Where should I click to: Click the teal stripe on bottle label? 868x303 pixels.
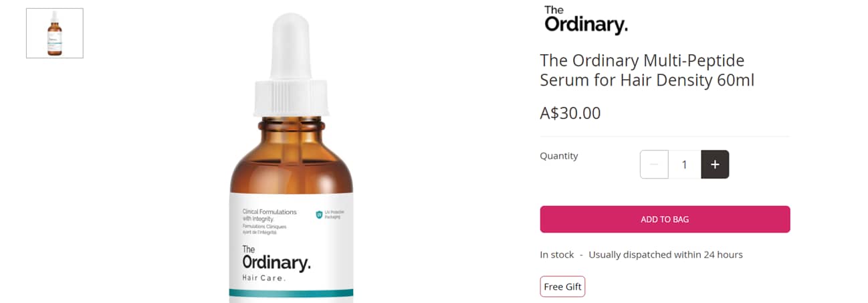pos(291,293)
